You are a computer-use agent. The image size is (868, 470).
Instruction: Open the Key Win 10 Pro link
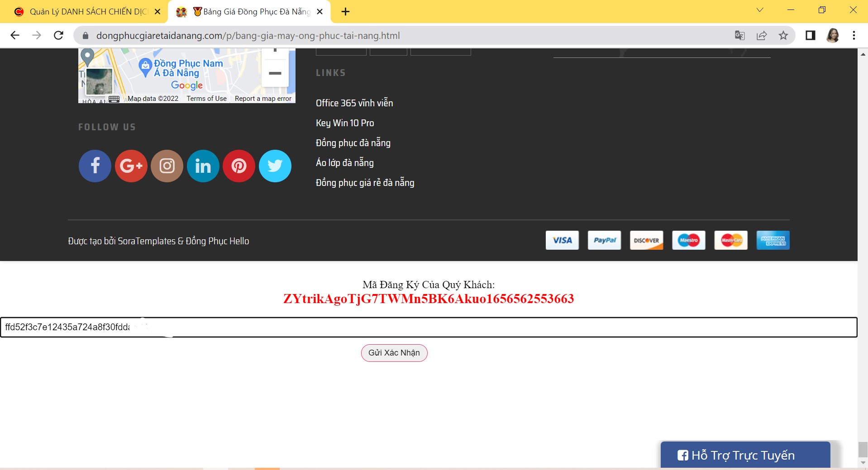[345, 123]
